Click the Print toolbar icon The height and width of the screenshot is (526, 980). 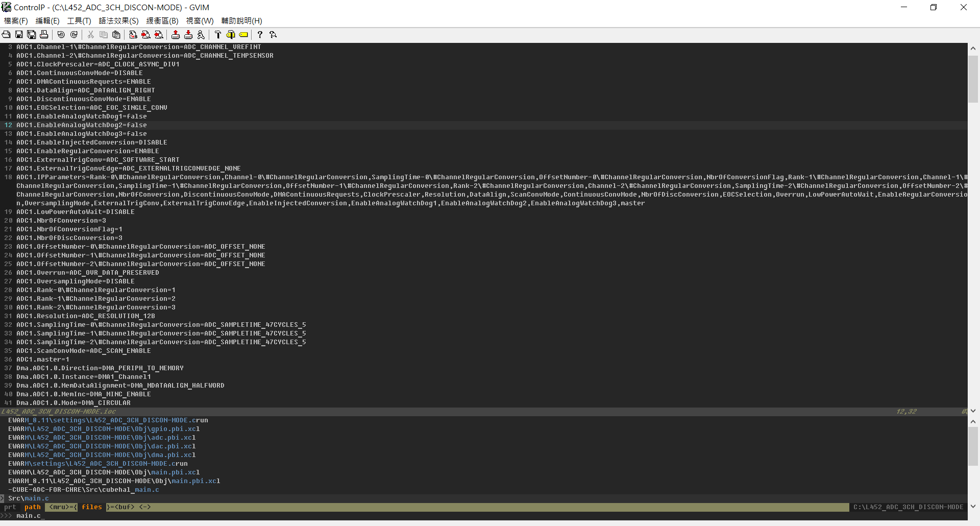click(44, 35)
